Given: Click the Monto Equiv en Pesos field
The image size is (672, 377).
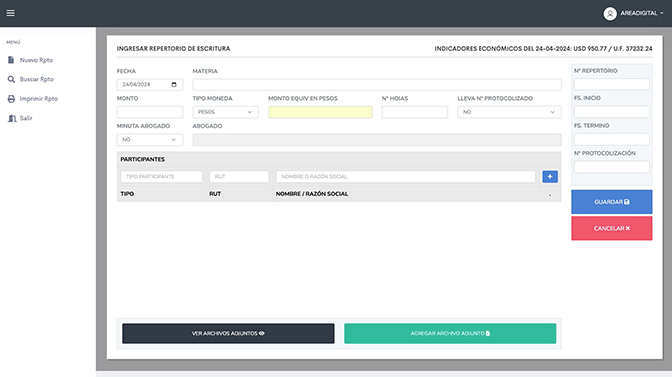Looking at the screenshot, I should pos(320,112).
